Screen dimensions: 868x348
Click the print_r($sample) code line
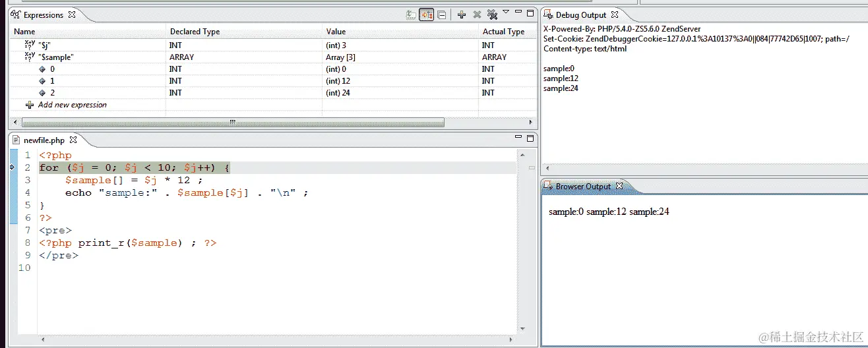[x=128, y=243]
